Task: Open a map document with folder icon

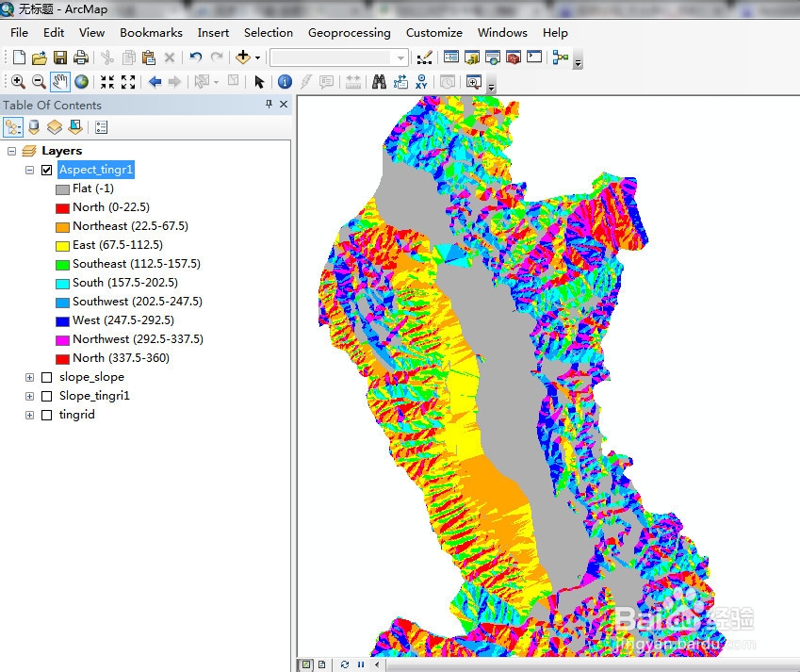Action: pos(40,57)
